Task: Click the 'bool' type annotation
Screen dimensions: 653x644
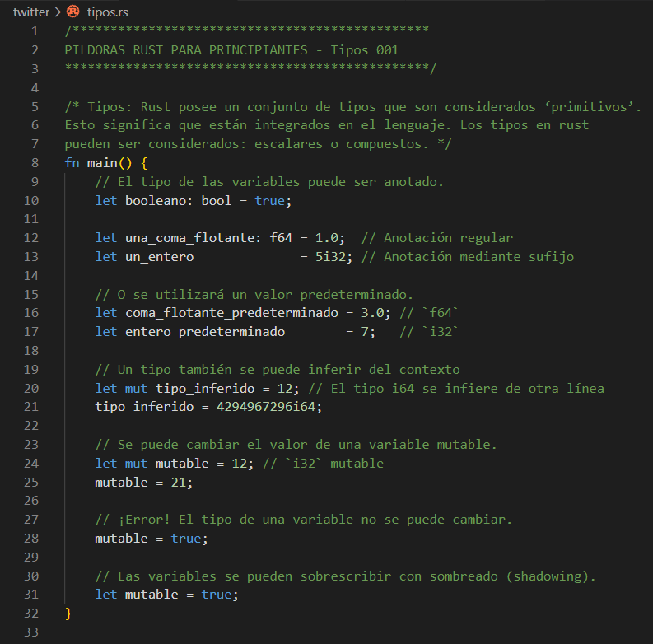Action: click(216, 201)
